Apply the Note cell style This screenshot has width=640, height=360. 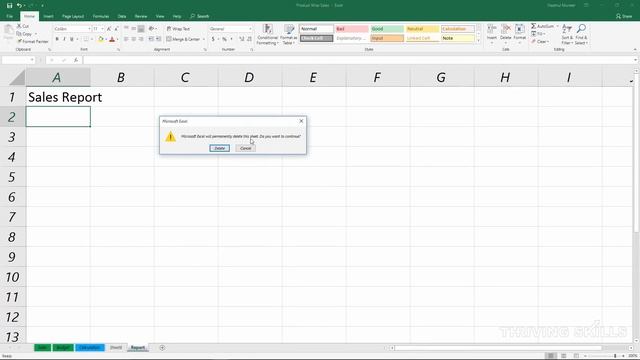coord(458,38)
